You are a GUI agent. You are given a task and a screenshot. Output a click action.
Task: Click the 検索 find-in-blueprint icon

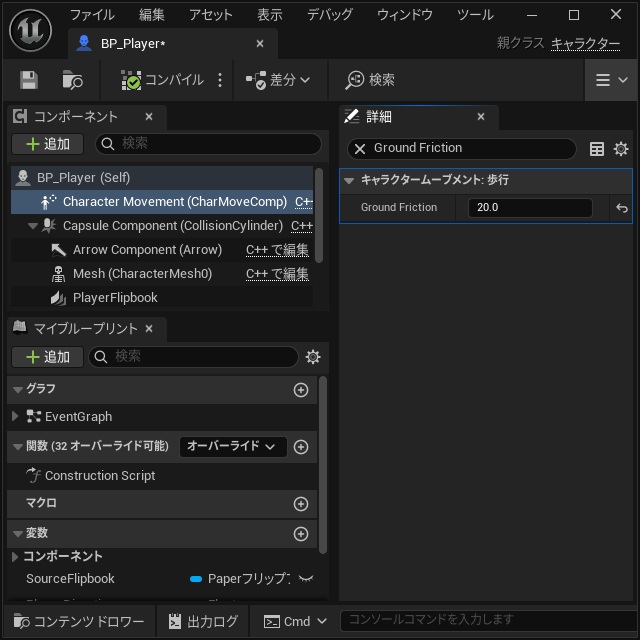point(370,80)
